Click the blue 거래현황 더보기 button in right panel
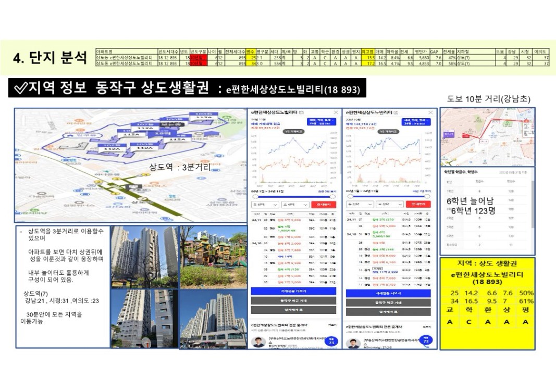The height and width of the screenshot is (392, 556). [388, 293]
